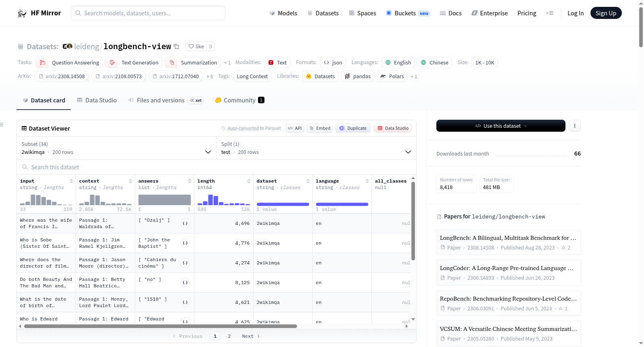
Task: Click the Polars library tag
Action: 392,76
